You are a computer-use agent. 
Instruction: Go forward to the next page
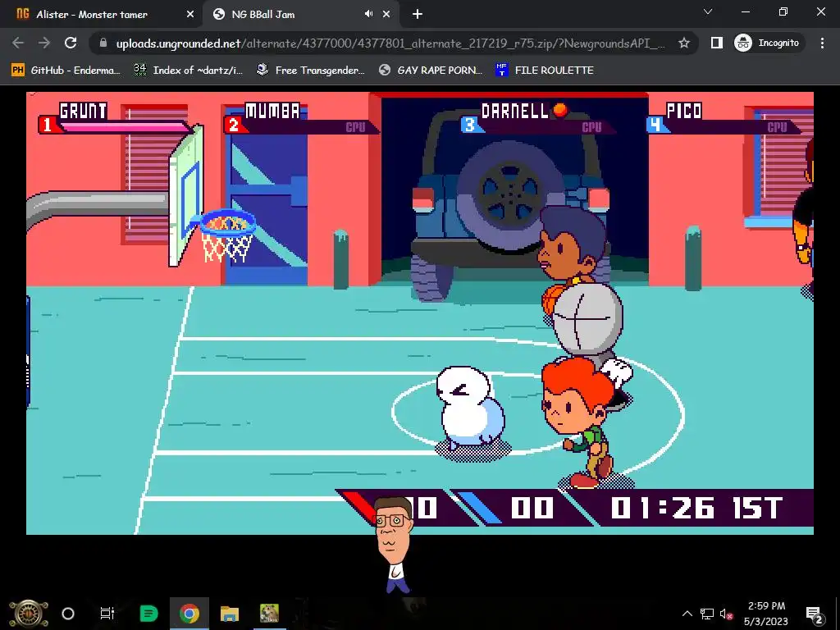(x=44, y=43)
